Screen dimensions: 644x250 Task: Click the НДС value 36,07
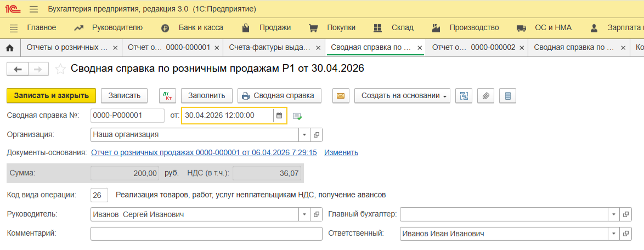click(x=267, y=173)
